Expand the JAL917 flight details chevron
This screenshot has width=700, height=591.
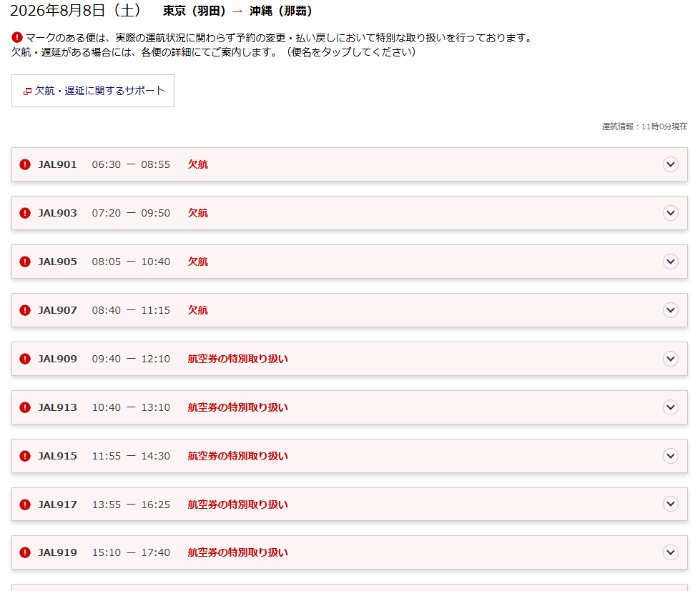pyautogui.click(x=670, y=504)
